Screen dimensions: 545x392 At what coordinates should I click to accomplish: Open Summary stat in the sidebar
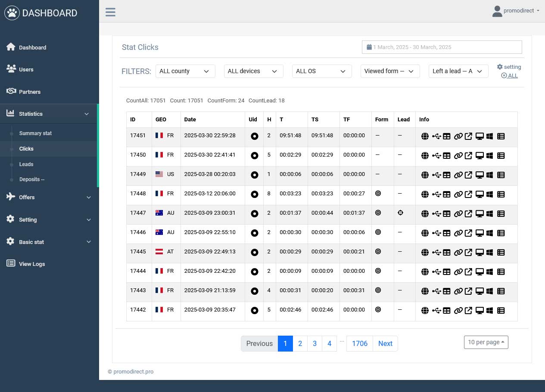[35, 133]
